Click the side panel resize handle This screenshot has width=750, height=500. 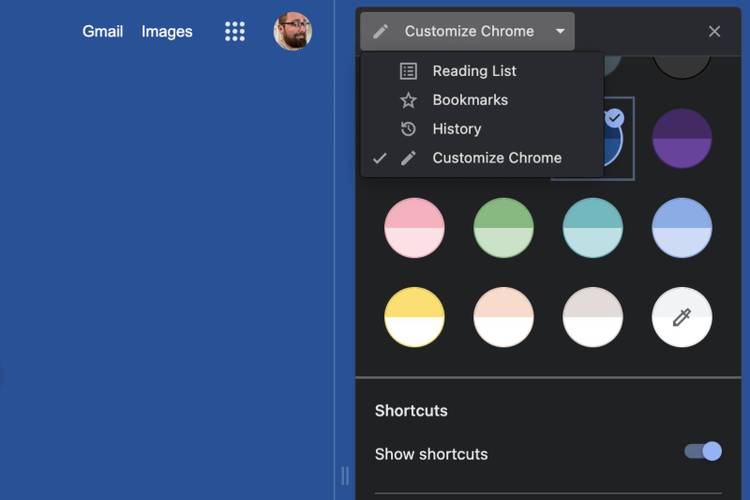click(345, 475)
